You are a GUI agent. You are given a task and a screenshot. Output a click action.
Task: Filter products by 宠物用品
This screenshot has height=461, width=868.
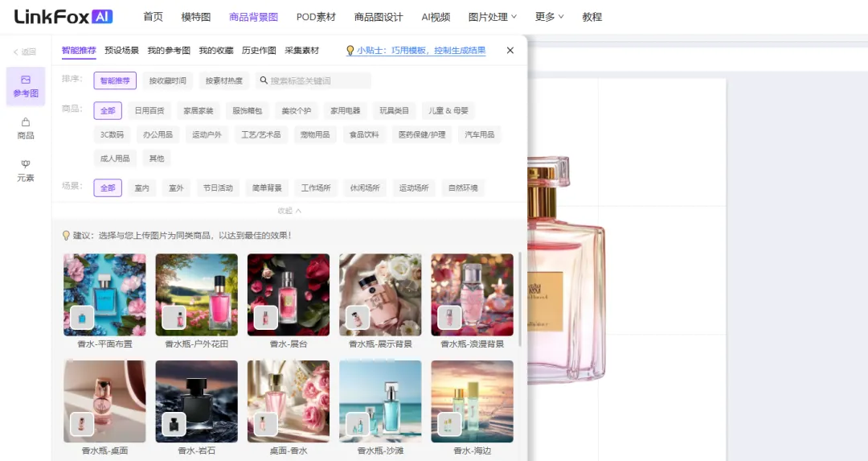(315, 134)
